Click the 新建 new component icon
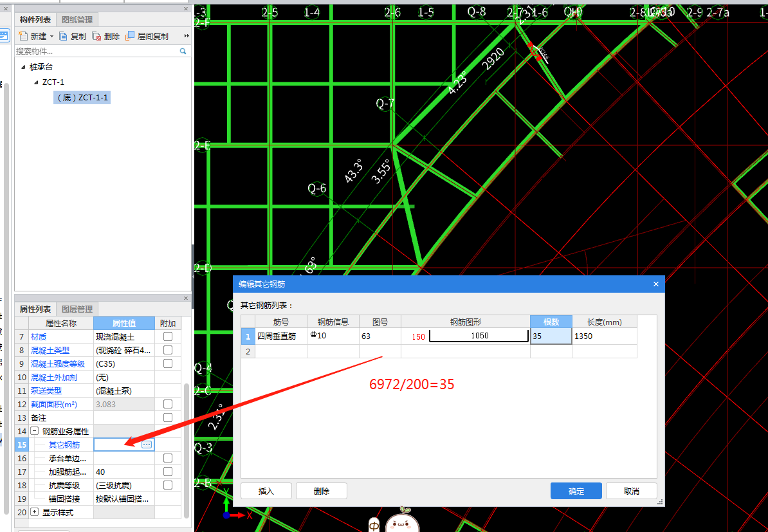The image size is (768, 532). pos(23,36)
